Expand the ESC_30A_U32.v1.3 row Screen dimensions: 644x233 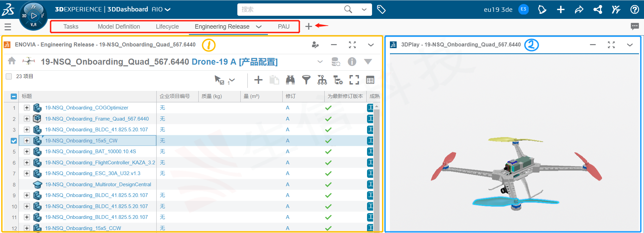pyautogui.click(x=27, y=173)
